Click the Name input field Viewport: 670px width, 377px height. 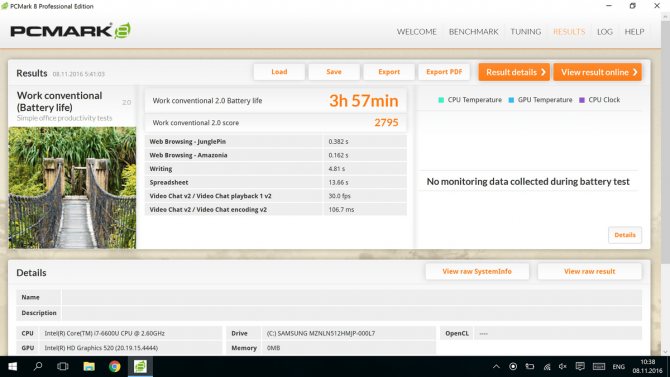(352, 297)
